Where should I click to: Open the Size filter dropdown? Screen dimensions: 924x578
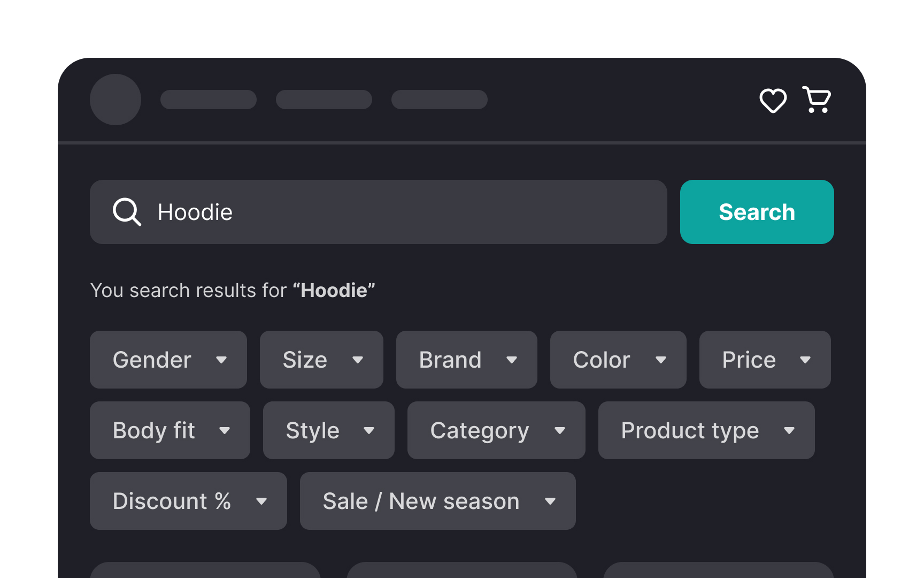321,360
